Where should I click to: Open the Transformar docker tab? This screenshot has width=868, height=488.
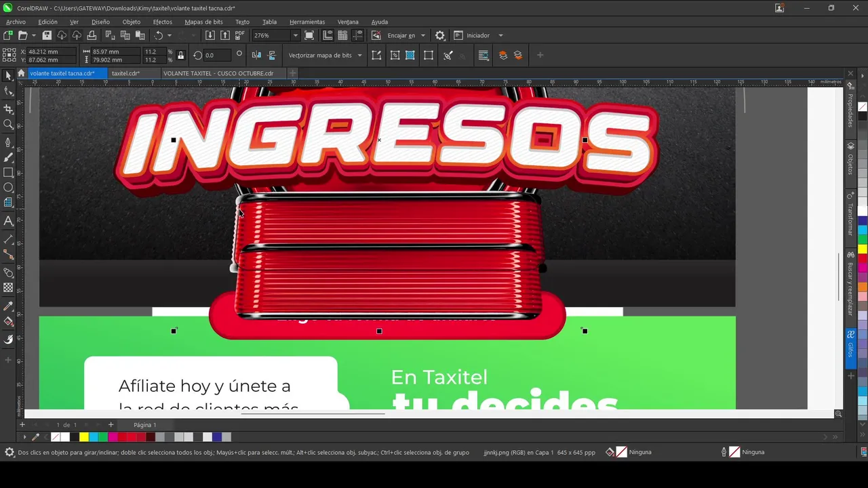tap(850, 219)
